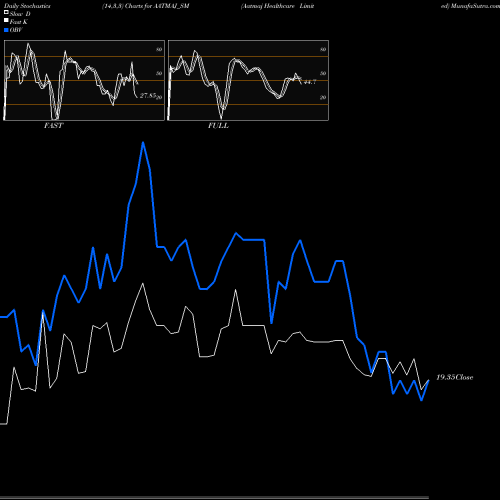Click the OBV line's highest peak
The width and height of the screenshot is (500, 500).
click(143, 143)
